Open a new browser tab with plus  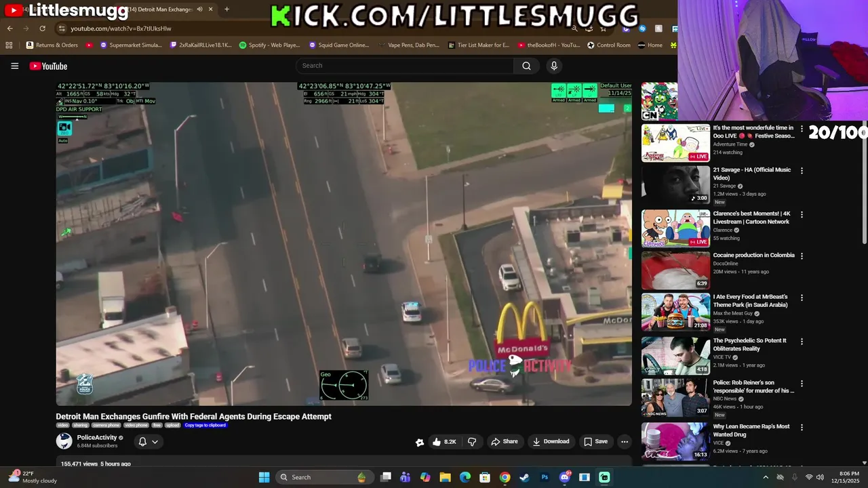226,9
